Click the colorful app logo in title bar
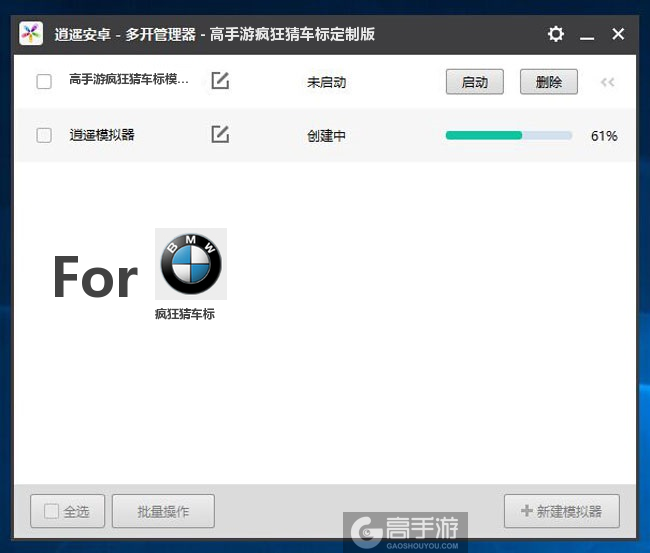Viewport: 650px width, 553px height. tap(31, 34)
